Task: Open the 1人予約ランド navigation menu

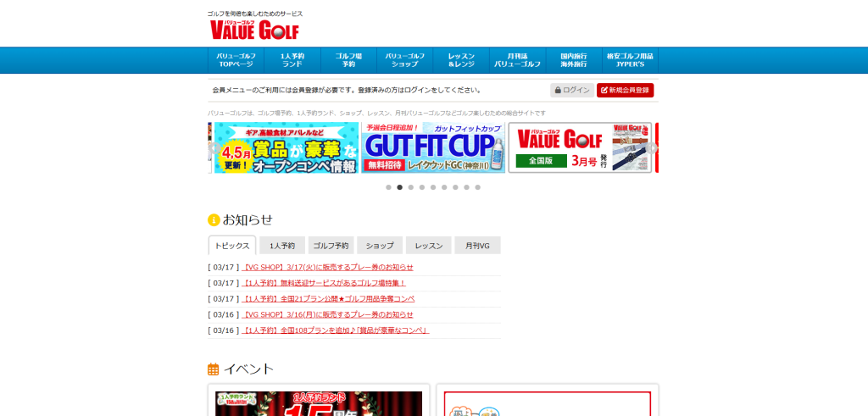Action: click(x=292, y=60)
